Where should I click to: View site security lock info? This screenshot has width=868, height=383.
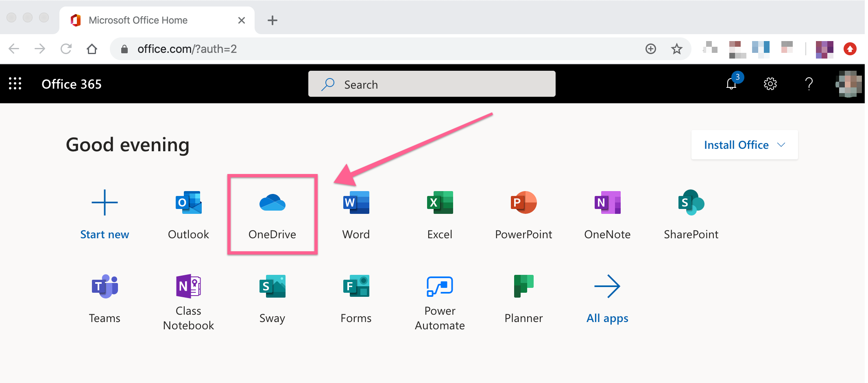(x=125, y=49)
